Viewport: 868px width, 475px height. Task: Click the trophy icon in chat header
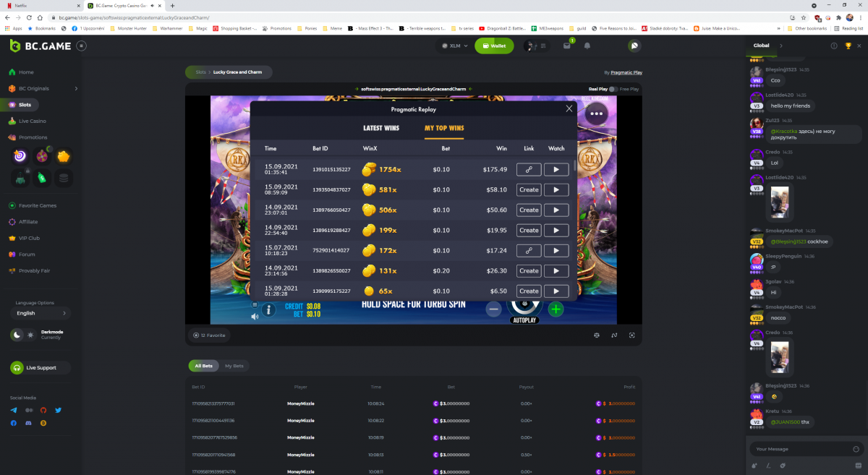[848, 46]
